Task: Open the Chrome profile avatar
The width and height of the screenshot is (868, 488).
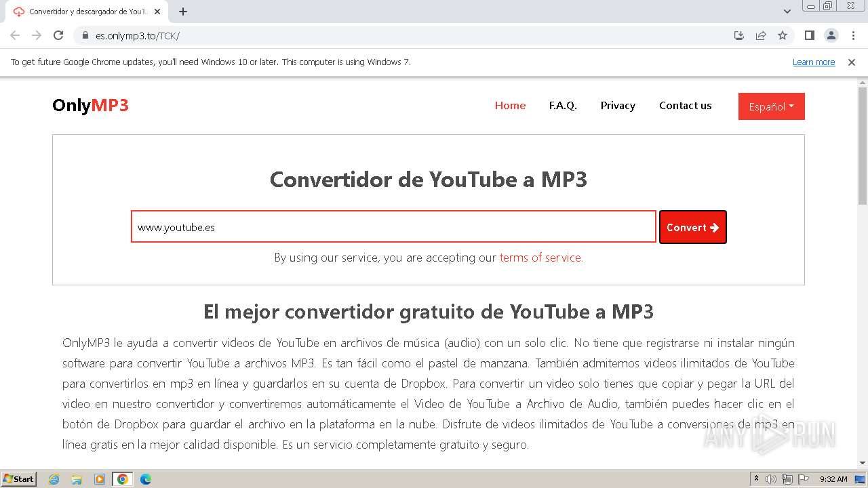Action: click(831, 35)
